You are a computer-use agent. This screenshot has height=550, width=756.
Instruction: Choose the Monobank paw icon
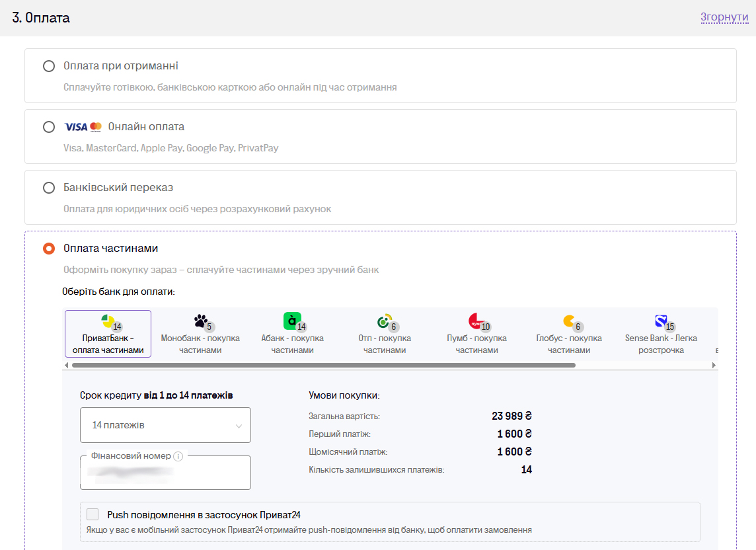(x=201, y=321)
